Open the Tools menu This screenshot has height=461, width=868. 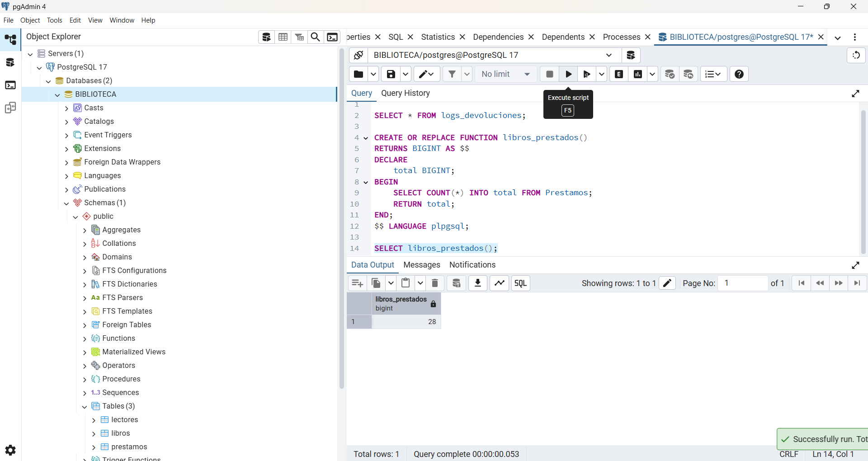[x=55, y=20]
